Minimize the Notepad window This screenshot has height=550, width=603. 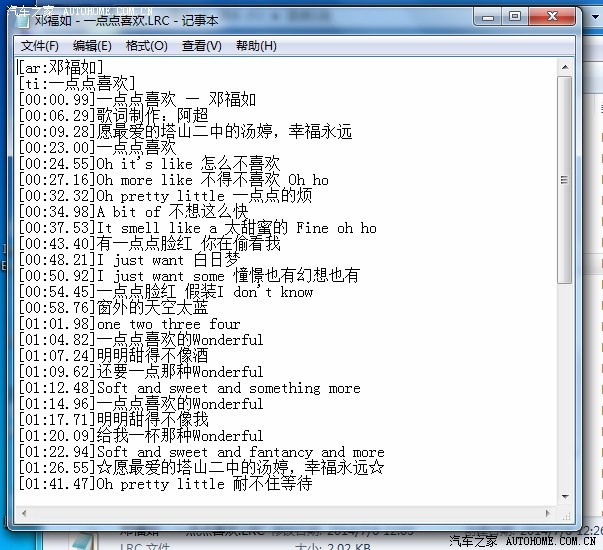click(x=486, y=16)
